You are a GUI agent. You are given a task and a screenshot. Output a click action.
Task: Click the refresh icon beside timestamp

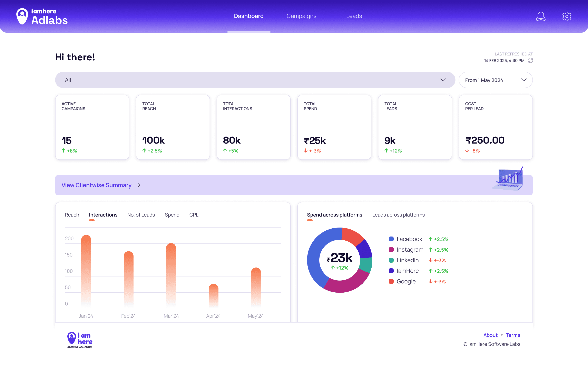pyautogui.click(x=530, y=60)
